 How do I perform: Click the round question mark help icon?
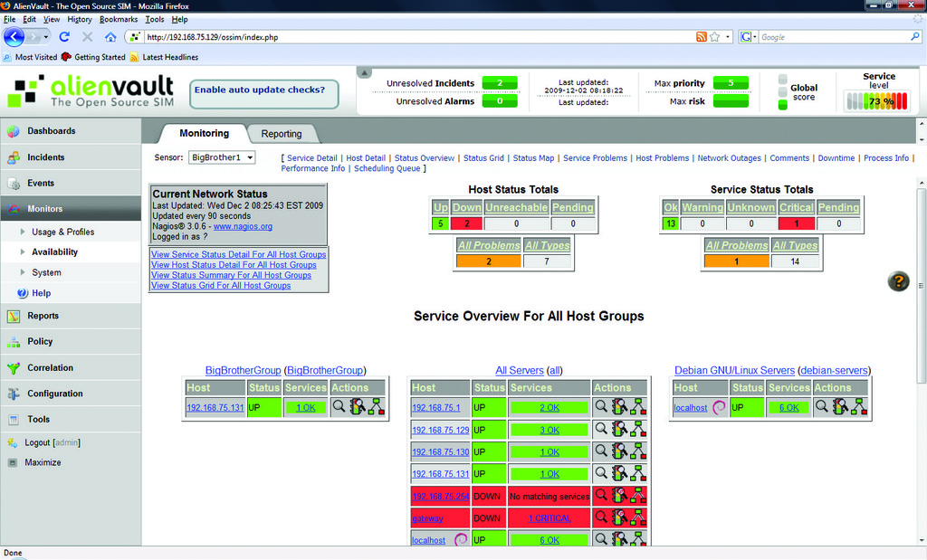coord(898,281)
